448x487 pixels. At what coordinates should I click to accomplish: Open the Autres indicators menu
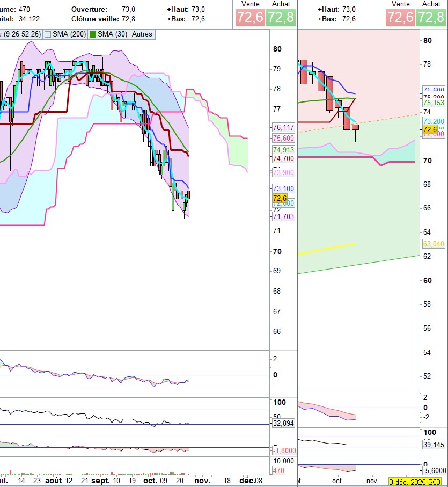click(x=142, y=34)
